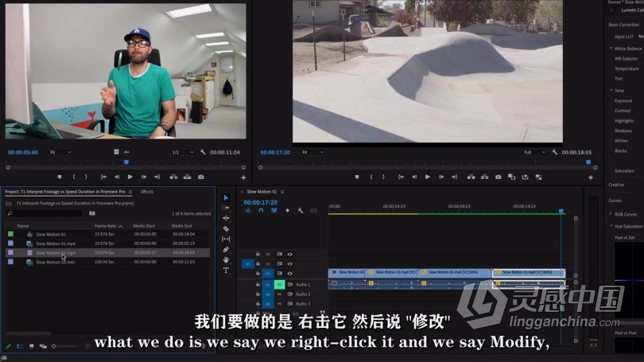644x362 pixels.
Task: Select the Ripple Edit tool
Action: coord(226,218)
